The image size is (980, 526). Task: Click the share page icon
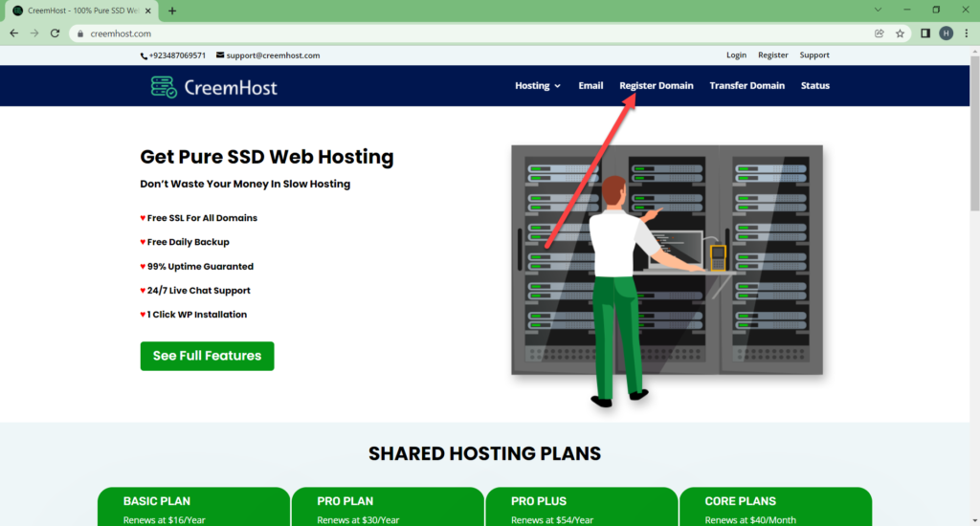pyautogui.click(x=880, y=33)
